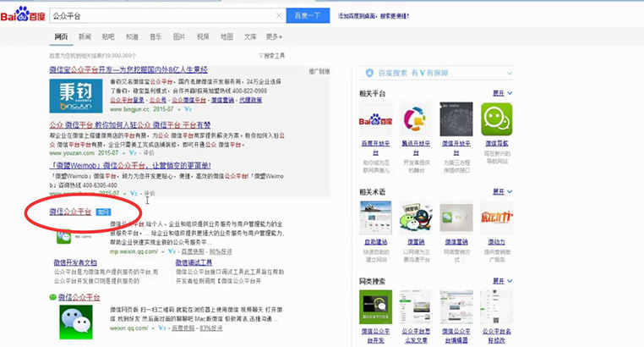
Task: Switch to the 贴吧 tab
Action: click(x=108, y=36)
